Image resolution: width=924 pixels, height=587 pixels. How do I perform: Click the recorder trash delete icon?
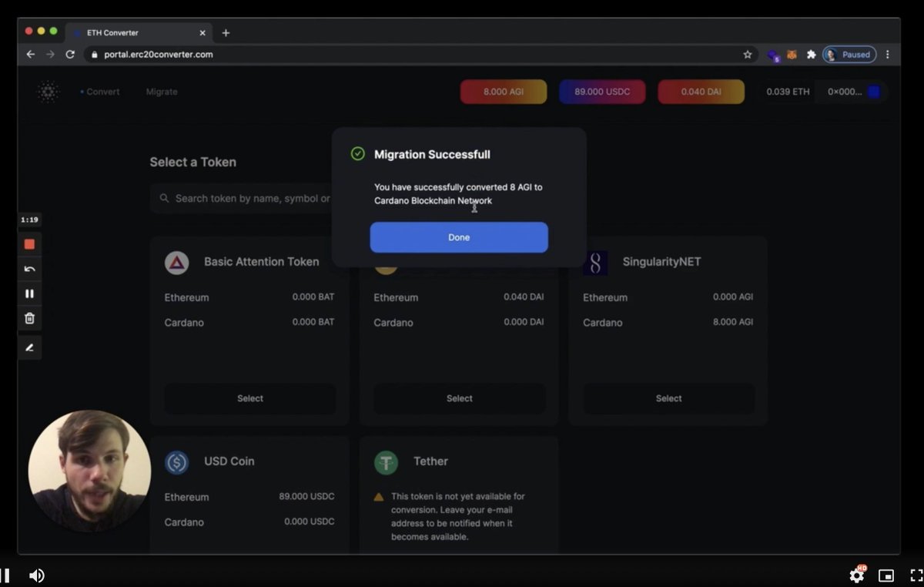(29, 318)
